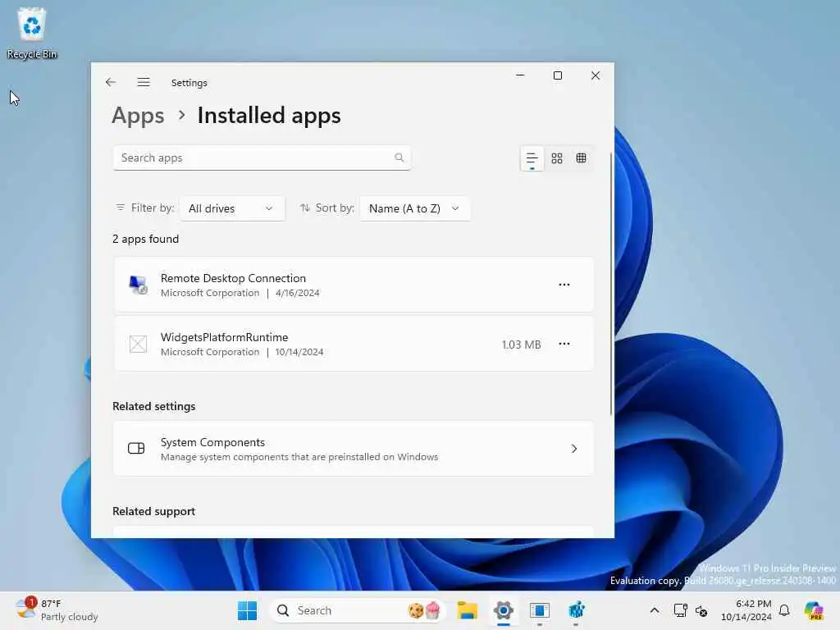Click the System Components icon
840x630 pixels.
point(136,449)
